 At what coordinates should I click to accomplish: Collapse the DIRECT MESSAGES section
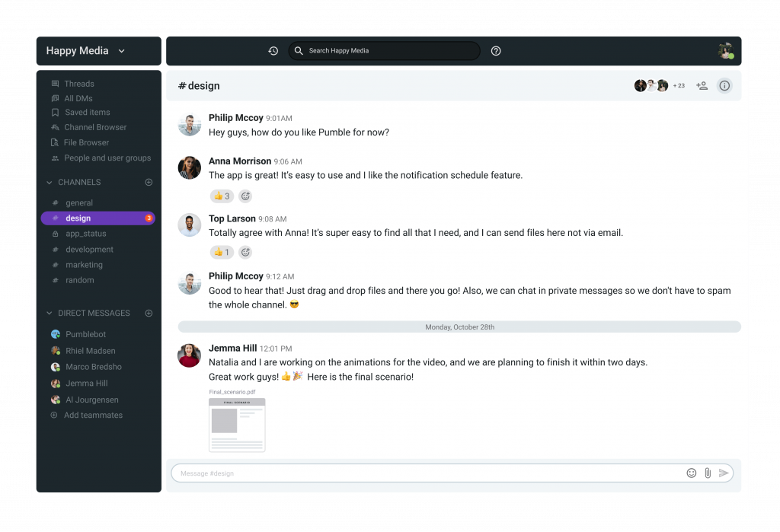tap(50, 314)
